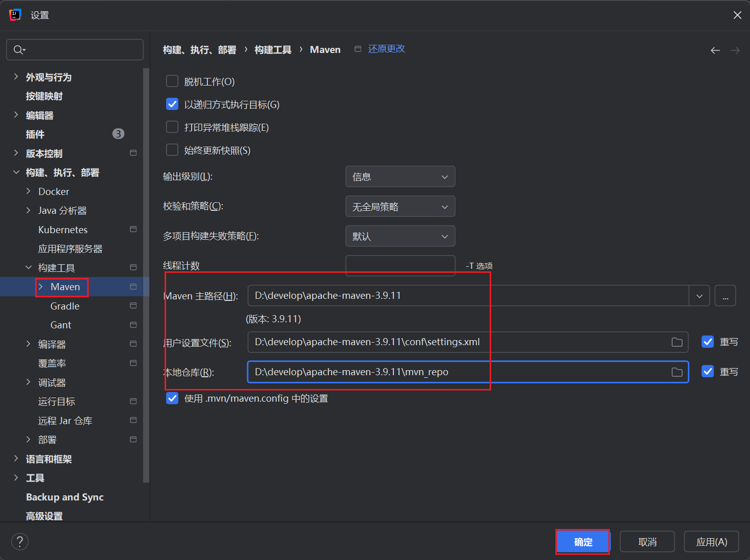Toggle 使用 .mvn/maven.config 中的设置 checkbox
The image size is (750, 560).
[172, 398]
